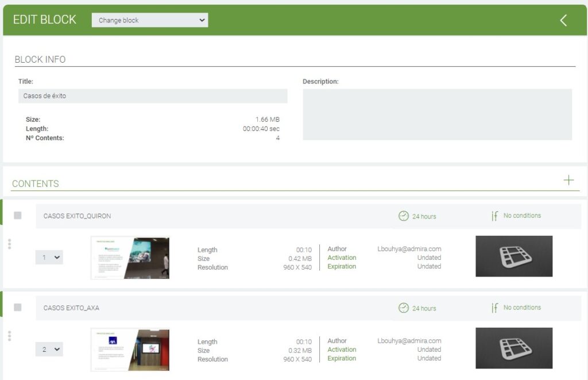Click drag handle dots beside CASOS EXITO_QUIRON

[x=9, y=244]
